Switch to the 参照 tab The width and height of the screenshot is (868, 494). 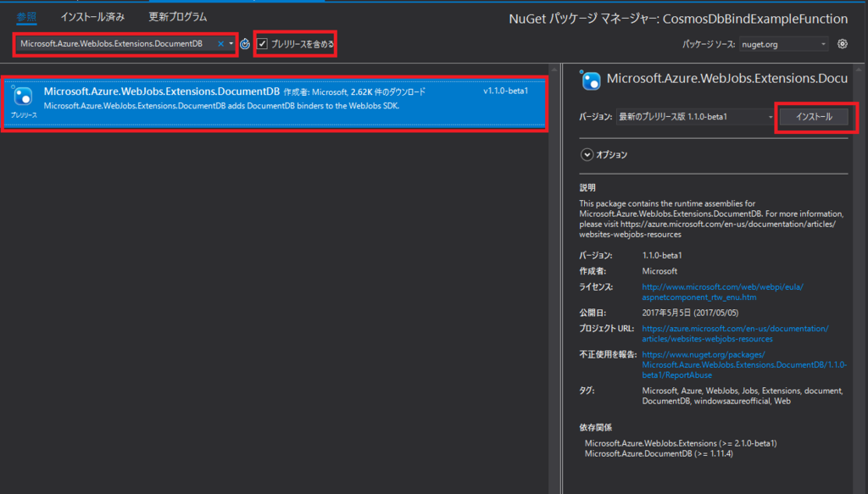26,17
